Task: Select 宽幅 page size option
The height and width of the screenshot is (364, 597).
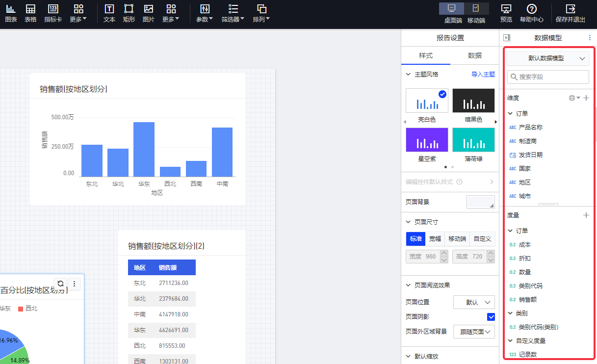Action: point(435,239)
